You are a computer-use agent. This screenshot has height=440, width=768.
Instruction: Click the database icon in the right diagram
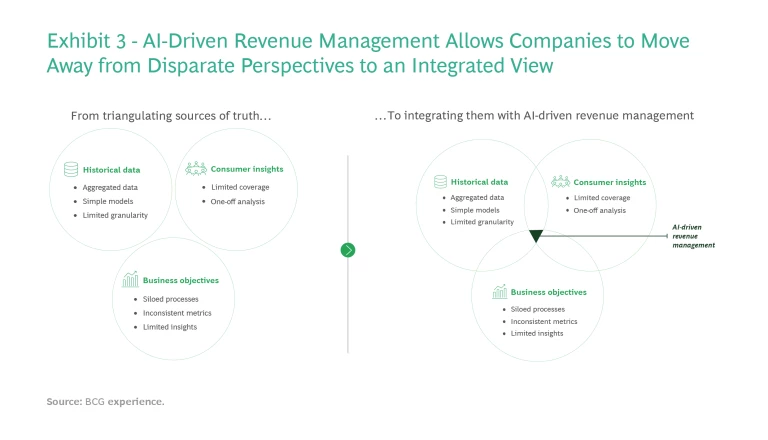[x=439, y=182]
